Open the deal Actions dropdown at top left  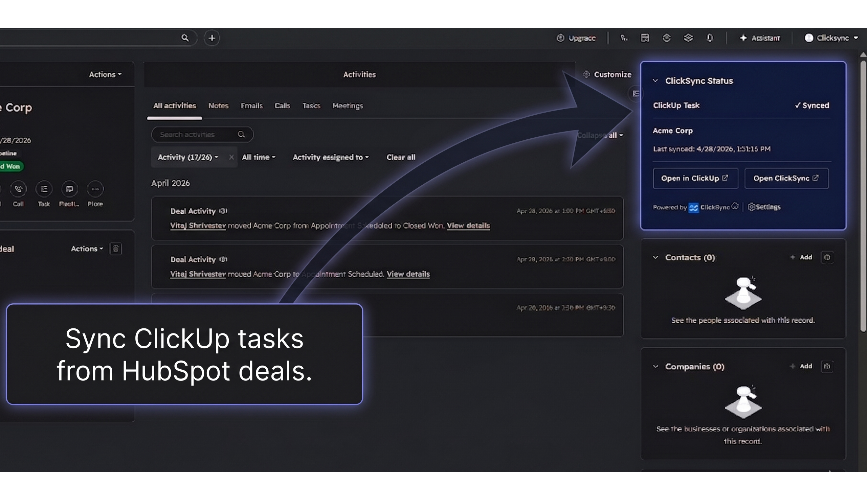[x=105, y=74]
